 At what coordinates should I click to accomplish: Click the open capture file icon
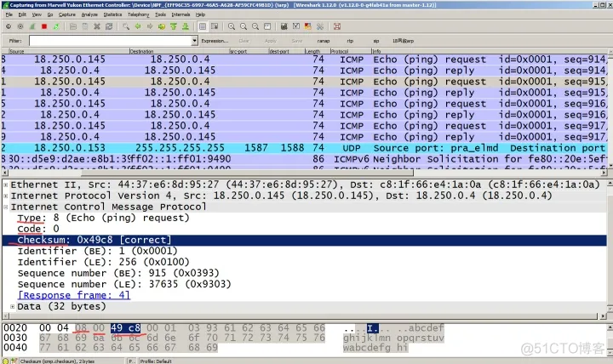73,26
